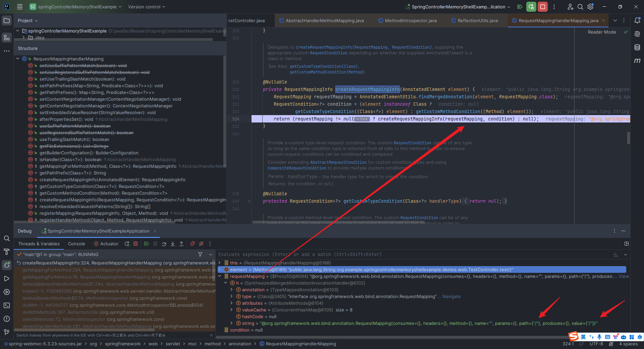Open the project name dropdown
The height and width of the screenshot is (349, 644).
point(75,7)
